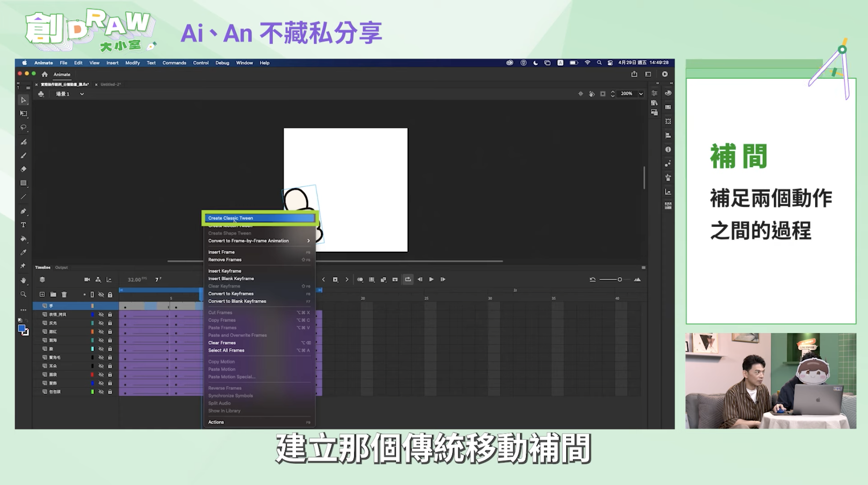868x485 pixels.
Task: Toggle the loop playback button
Action: point(408,280)
